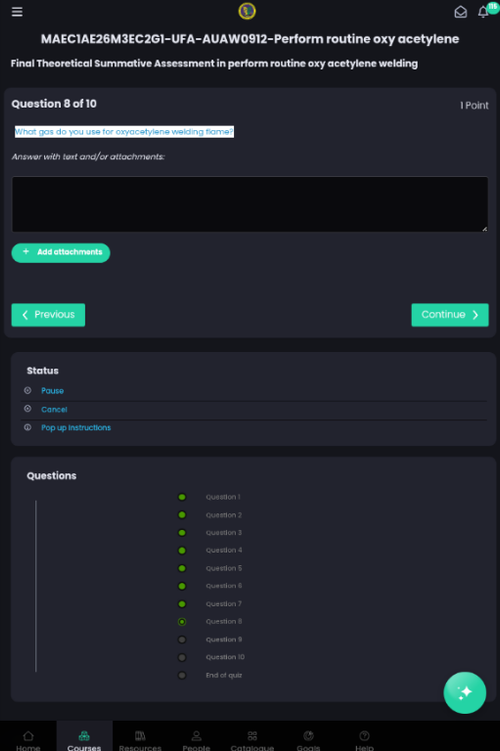Click the info icon beside Pop up instructions
Screen dimensions: 500x751
(28, 427)
